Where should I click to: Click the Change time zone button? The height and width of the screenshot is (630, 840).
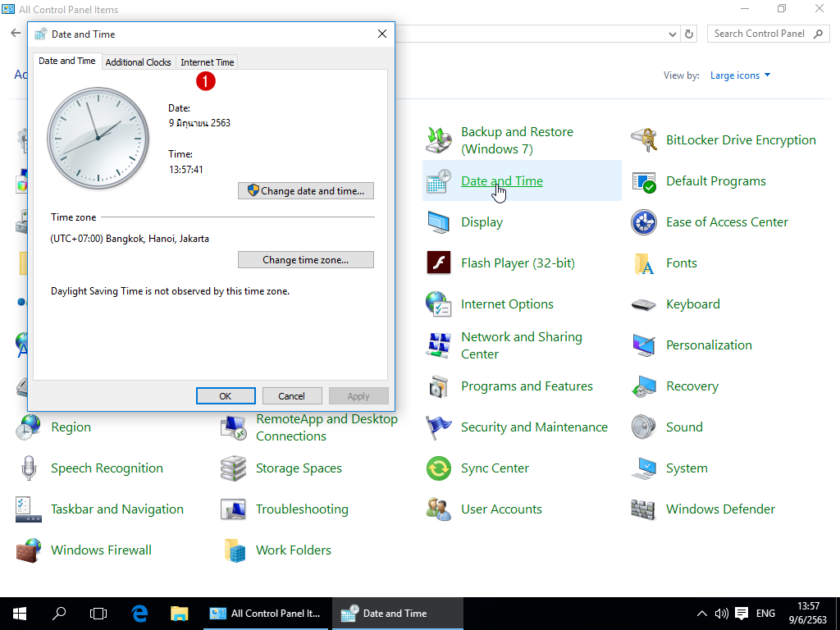(306, 260)
